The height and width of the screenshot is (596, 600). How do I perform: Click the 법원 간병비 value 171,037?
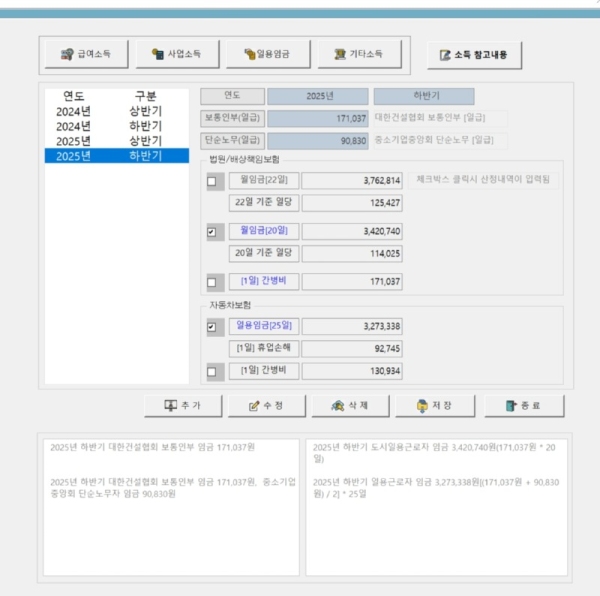[x=352, y=282]
